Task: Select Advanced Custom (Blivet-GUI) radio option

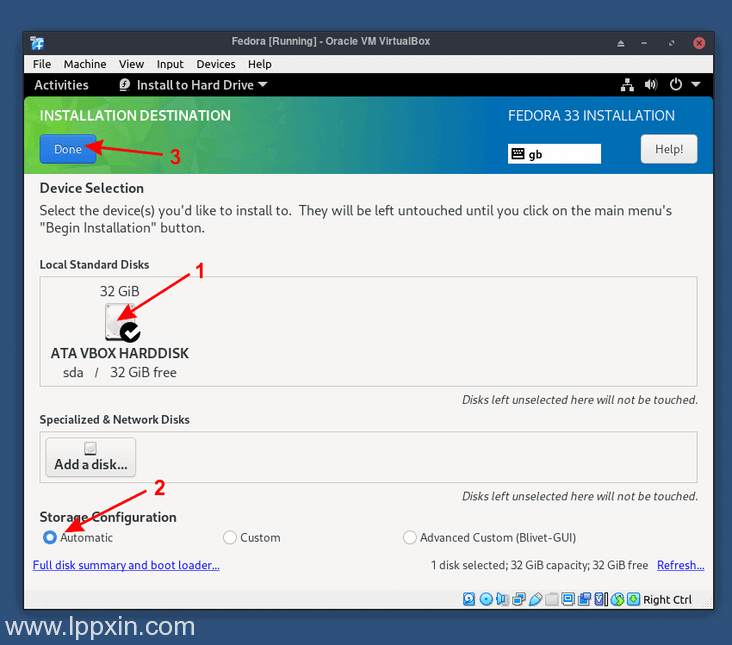Action: (x=409, y=537)
